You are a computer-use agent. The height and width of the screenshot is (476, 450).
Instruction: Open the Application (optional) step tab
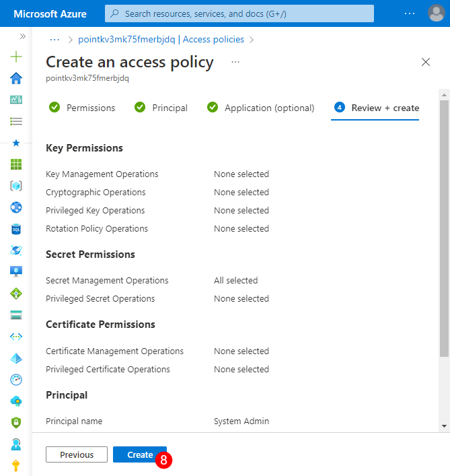coord(260,108)
